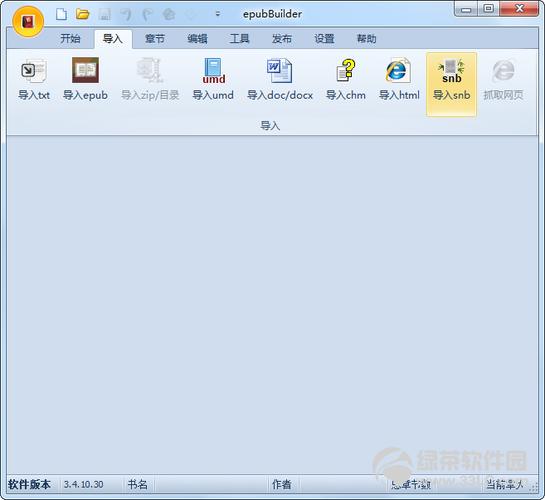Switch to the 开始 ribbon tab

click(70, 39)
